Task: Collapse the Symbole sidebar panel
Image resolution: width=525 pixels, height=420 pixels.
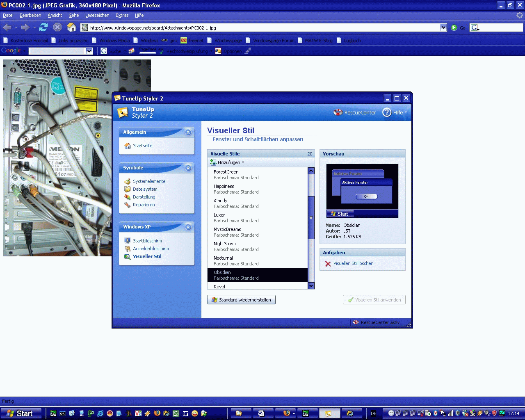Action: tap(188, 168)
